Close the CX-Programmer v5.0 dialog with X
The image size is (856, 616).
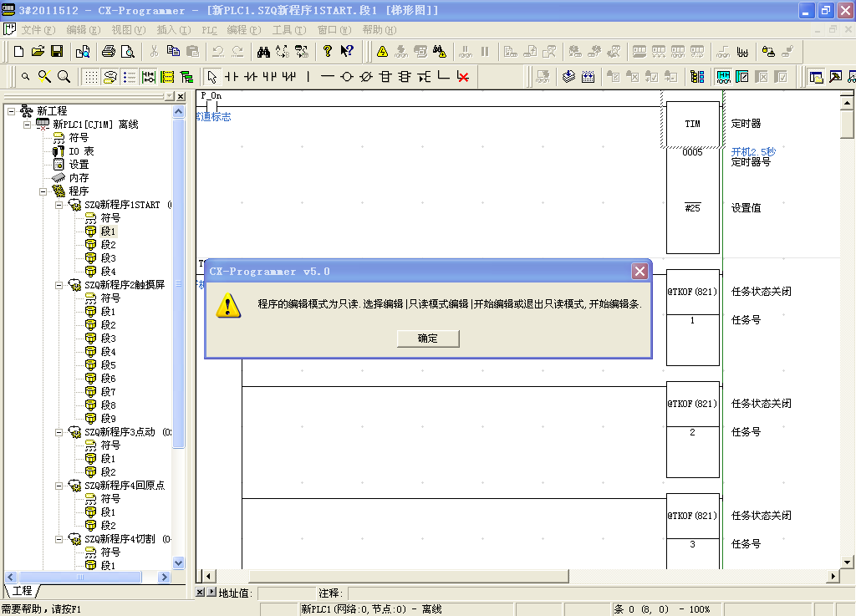(639, 271)
